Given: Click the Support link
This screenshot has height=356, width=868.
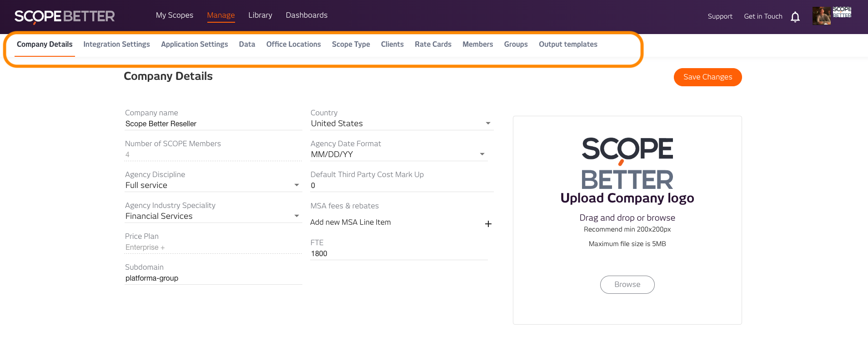Looking at the screenshot, I should (720, 16).
